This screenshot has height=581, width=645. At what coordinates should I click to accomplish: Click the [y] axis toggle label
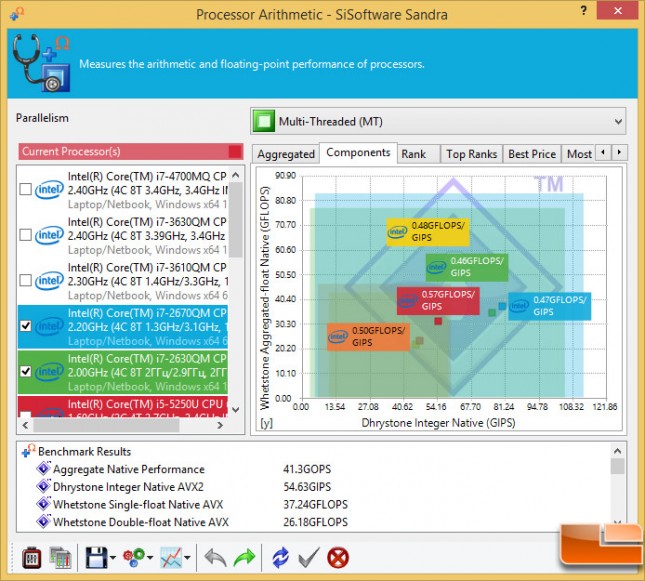(266, 423)
